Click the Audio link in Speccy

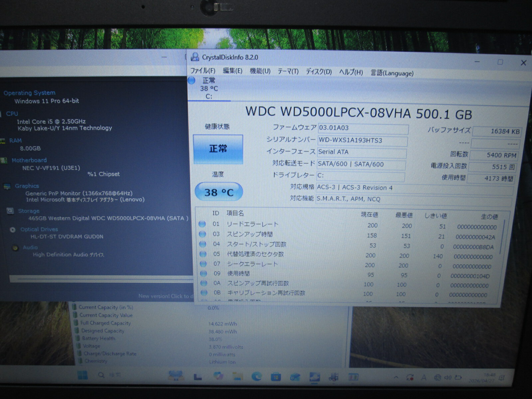tap(30, 247)
